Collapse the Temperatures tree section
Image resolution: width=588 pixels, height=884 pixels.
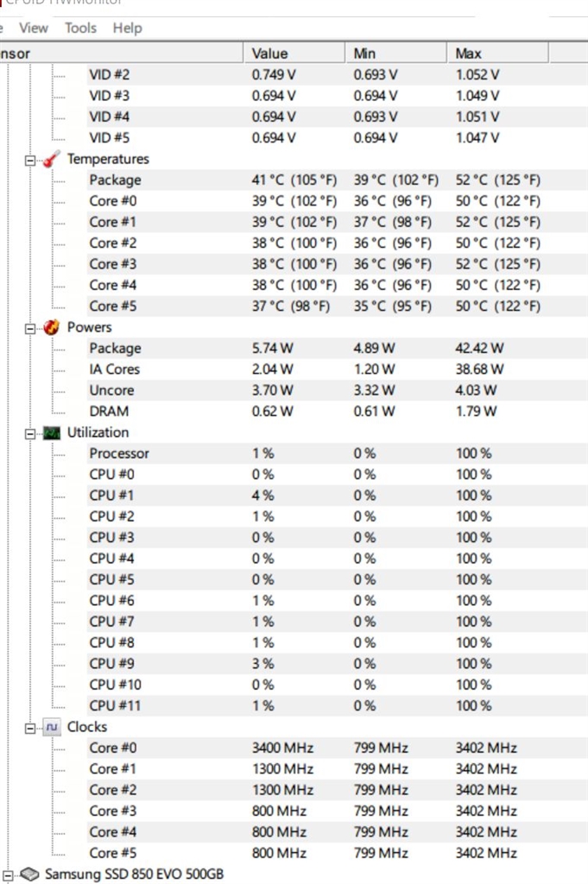click(x=31, y=160)
